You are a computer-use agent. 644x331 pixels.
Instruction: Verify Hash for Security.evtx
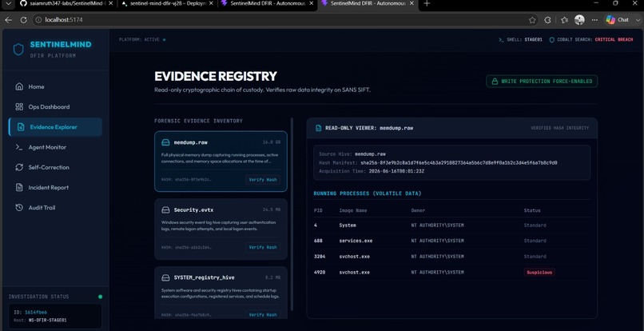[262, 247]
